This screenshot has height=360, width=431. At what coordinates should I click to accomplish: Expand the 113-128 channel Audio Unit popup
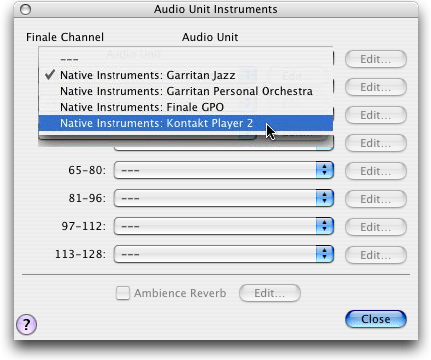click(x=223, y=254)
